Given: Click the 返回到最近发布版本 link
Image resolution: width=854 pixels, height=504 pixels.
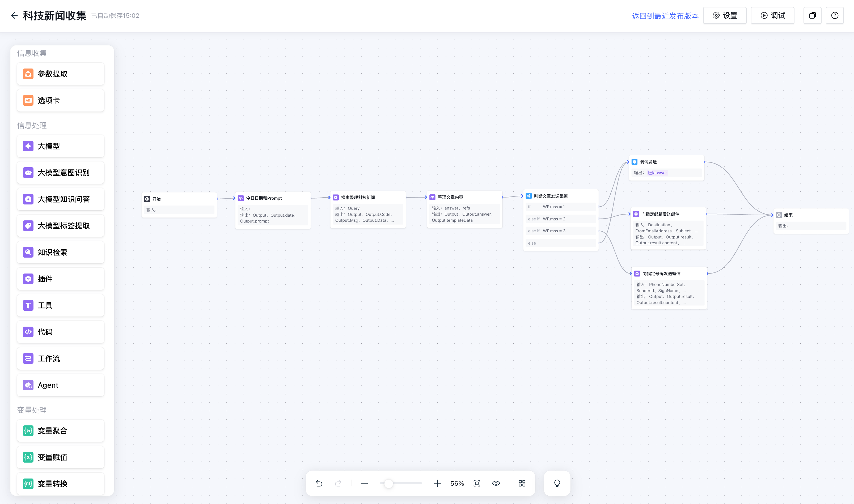Looking at the screenshot, I should [x=665, y=16].
